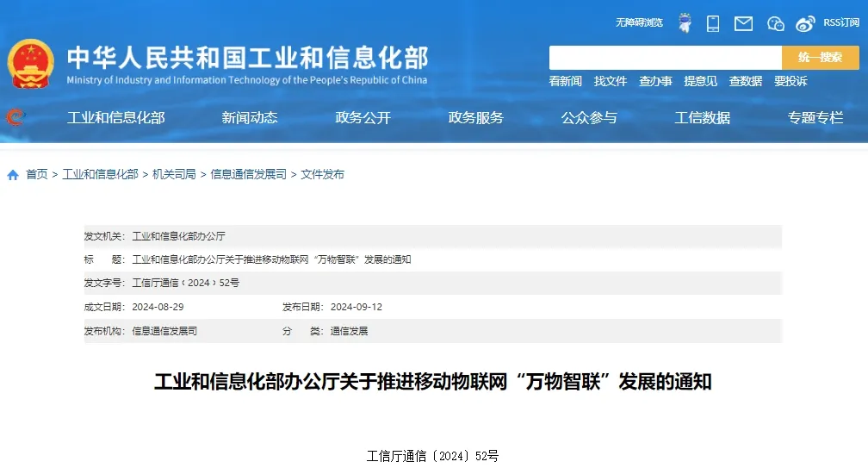Click the envelope email icon
This screenshot has width=868, height=468.
[x=743, y=23]
